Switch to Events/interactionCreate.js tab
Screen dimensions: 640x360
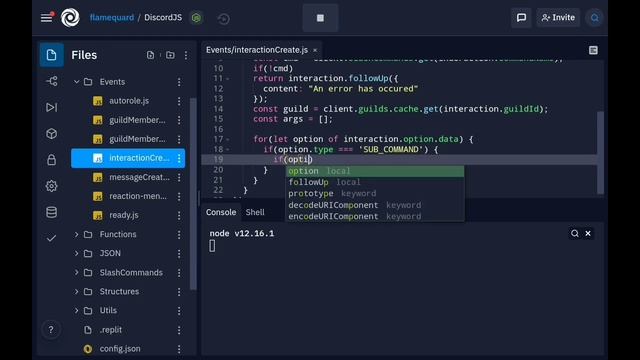[x=257, y=50]
